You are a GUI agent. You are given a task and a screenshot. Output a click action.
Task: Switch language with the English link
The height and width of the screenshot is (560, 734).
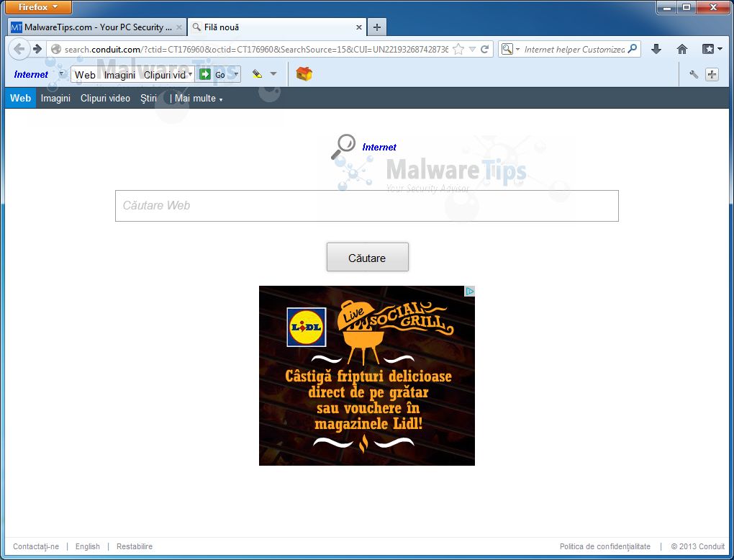[88, 546]
